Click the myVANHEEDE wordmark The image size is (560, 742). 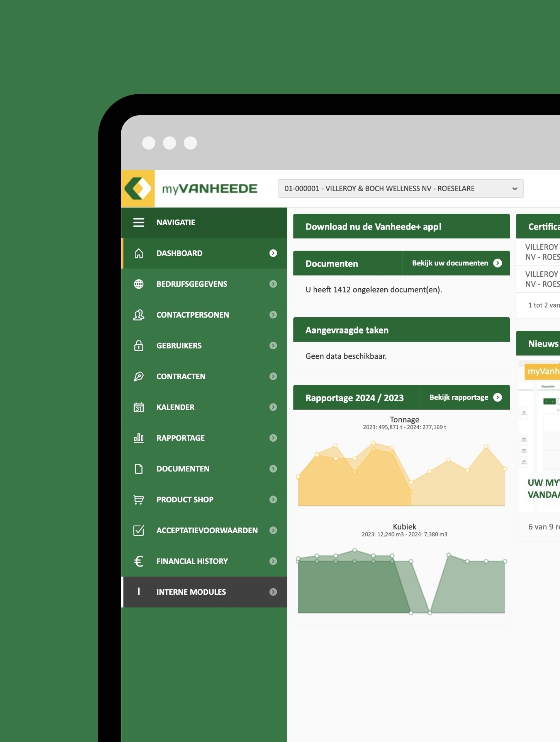pyautogui.click(x=210, y=189)
